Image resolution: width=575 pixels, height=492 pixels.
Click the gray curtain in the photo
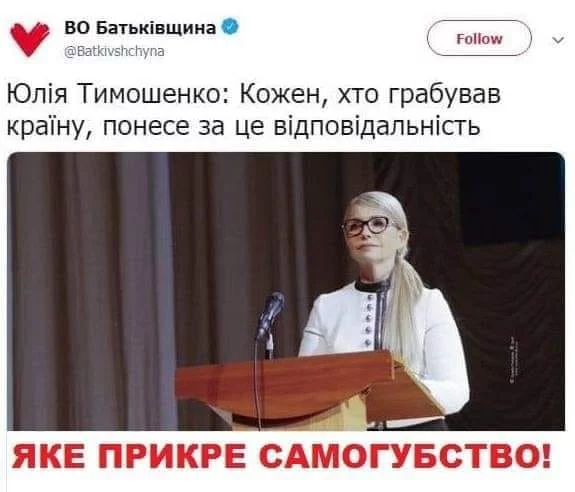pos(92,290)
